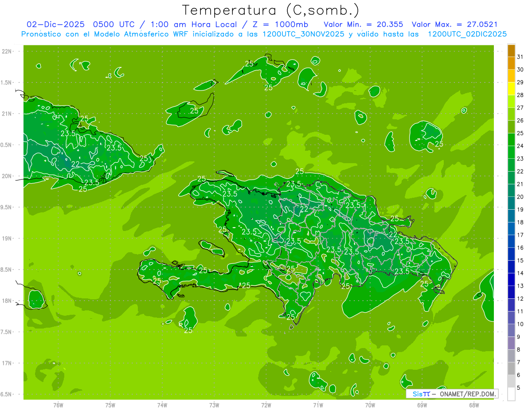532x411 pixels.
Task: Click the longitude axis label 75W
Action: (x=110, y=405)
